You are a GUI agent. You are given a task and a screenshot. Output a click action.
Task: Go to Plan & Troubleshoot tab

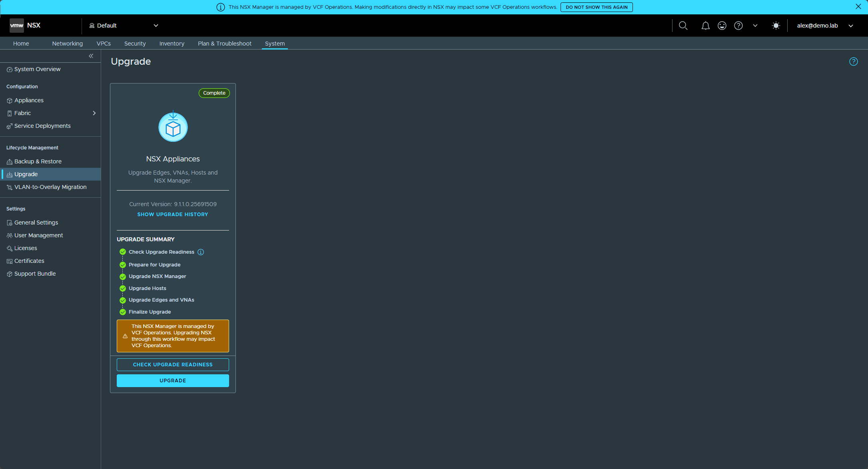225,44
